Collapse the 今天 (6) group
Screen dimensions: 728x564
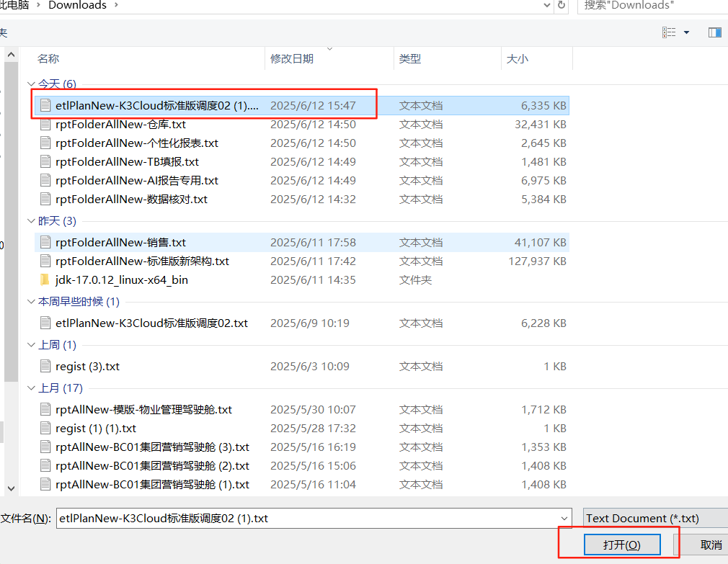tap(32, 84)
